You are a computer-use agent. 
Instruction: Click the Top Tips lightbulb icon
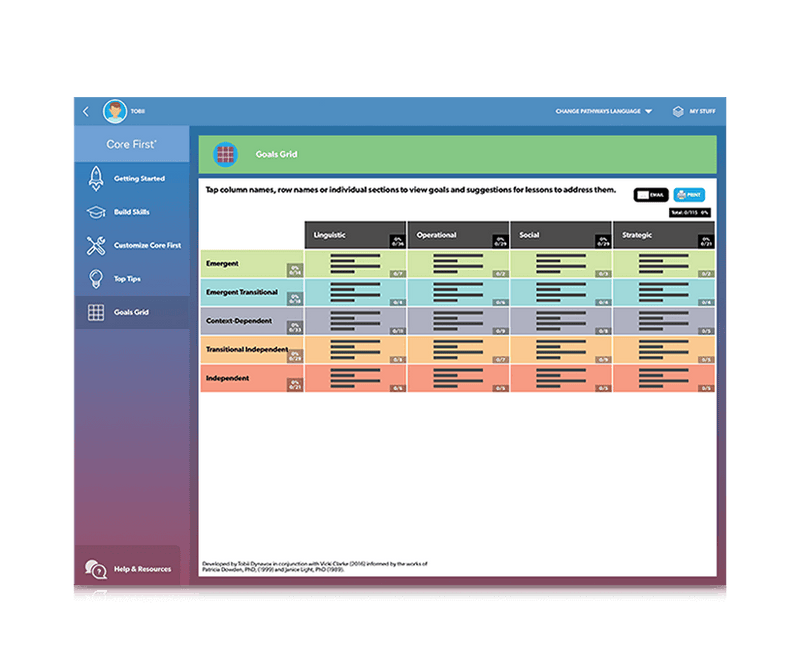[96, 279]
